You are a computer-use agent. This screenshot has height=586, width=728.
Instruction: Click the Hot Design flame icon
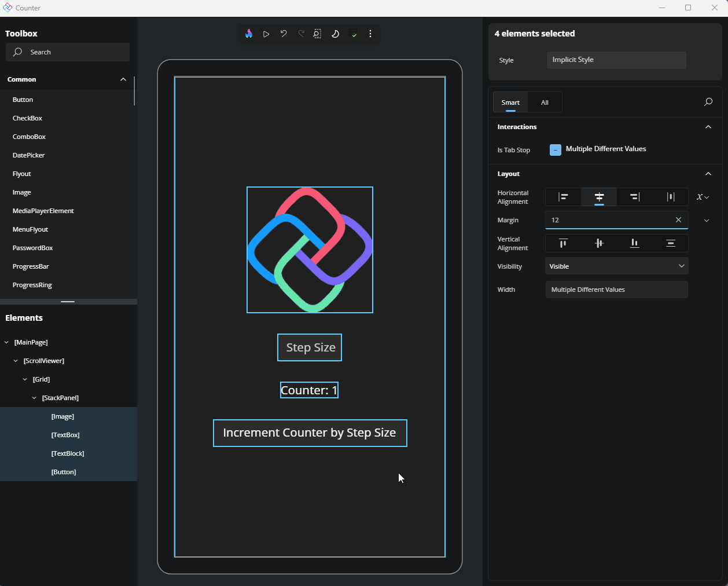tap(249, 34)
